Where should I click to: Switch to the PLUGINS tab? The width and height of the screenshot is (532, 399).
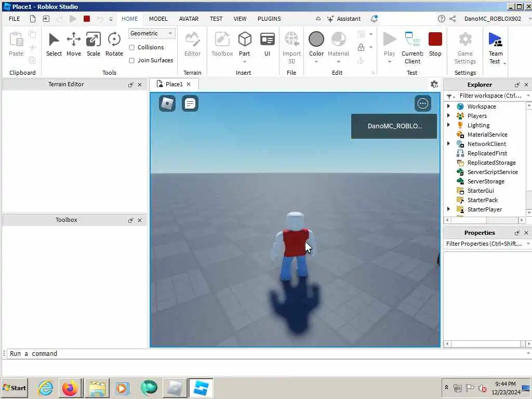click(269, 19)
